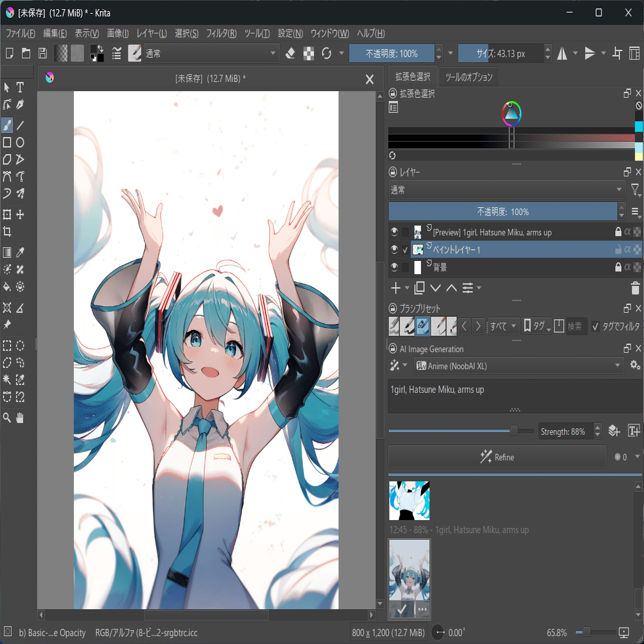The width and height of the screenshot is (644, 644).
Task: Hide the 背景 layer
Action: coord(394,267)
